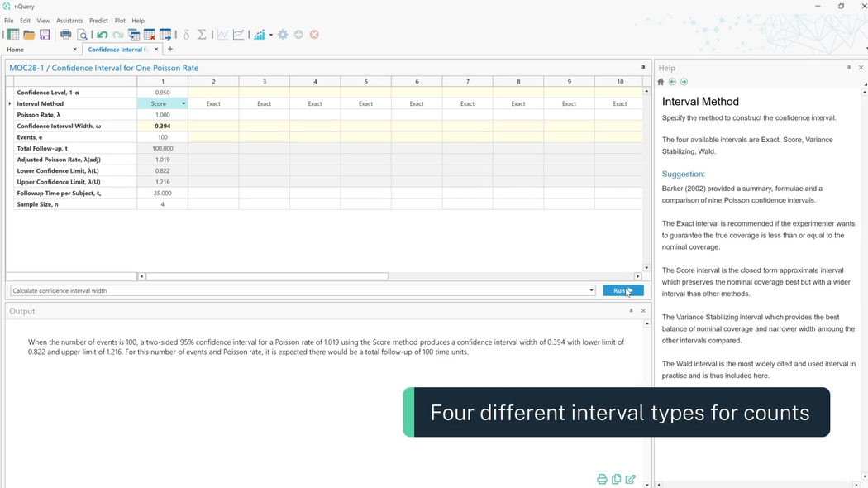
Task: Add a new tab with plus button
Action: click(x=170, y=50)
